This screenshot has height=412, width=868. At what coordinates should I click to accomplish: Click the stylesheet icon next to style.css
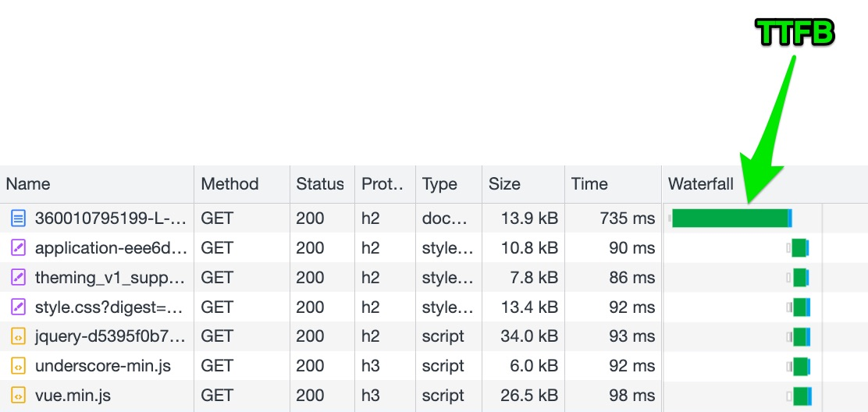click(17, 307)
